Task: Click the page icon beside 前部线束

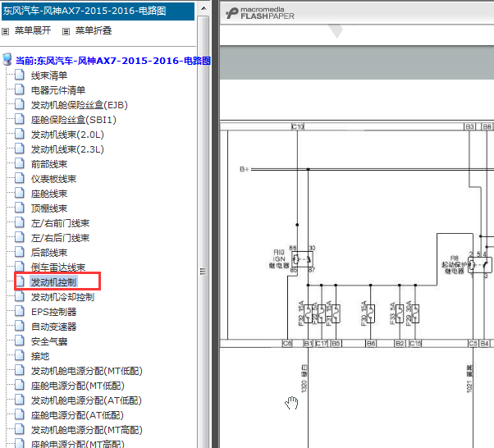Action: [20, 163]
